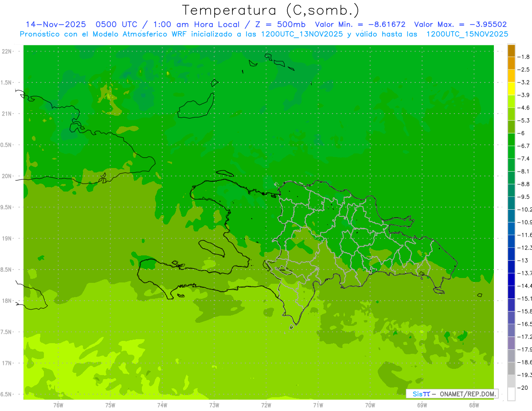Click the '19N' latitude axis label
Viewport: 532px width, 411px height.
tap(7, 239)
